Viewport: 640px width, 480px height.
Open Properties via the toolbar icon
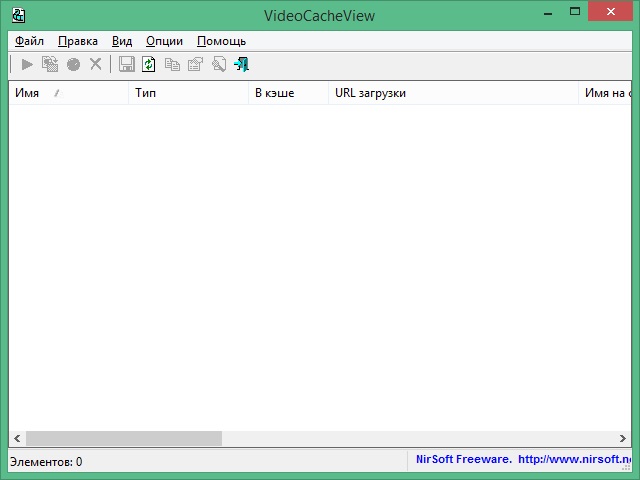(x=195, y=65)
